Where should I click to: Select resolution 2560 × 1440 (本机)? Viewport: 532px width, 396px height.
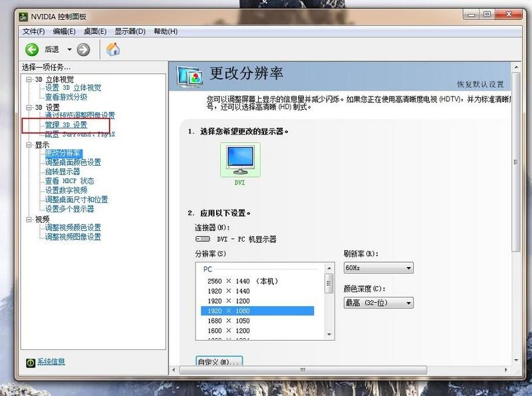(243, 282)
